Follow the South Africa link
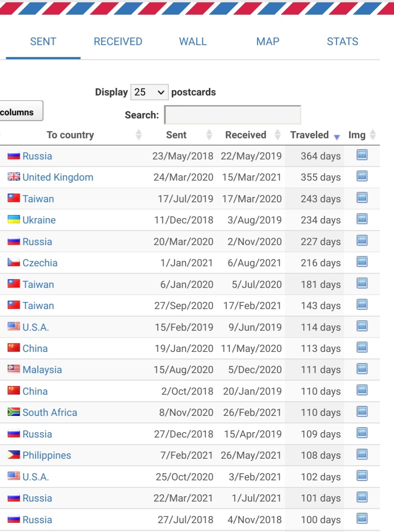394x532 pixels. pos(50,413)
